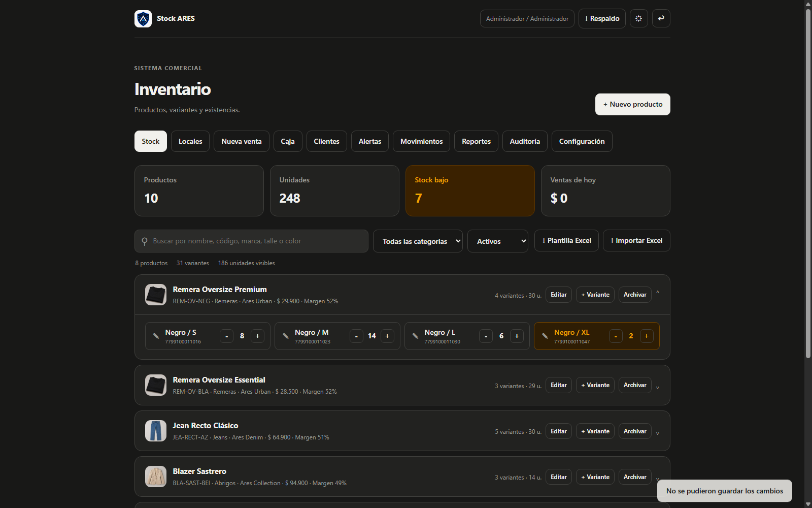Click Importar Excel button
This screenshot has height=508, width=812.
pyautogui.click(x=636, y=241)
